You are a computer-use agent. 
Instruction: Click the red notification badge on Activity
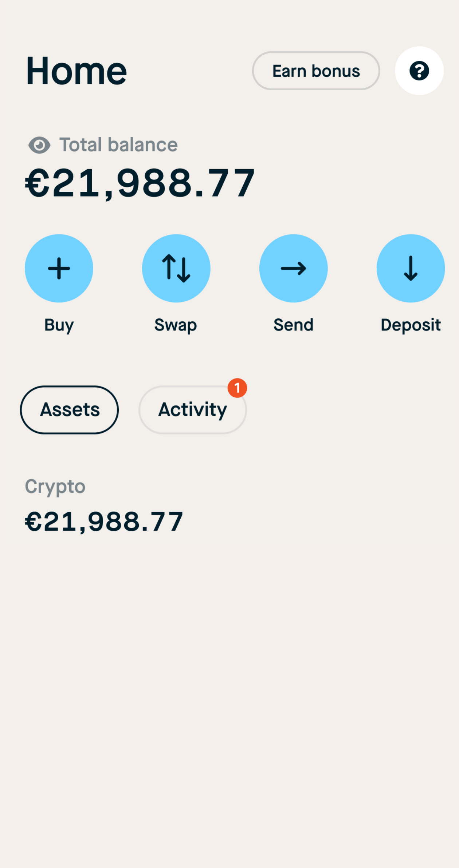coord(237,388)
